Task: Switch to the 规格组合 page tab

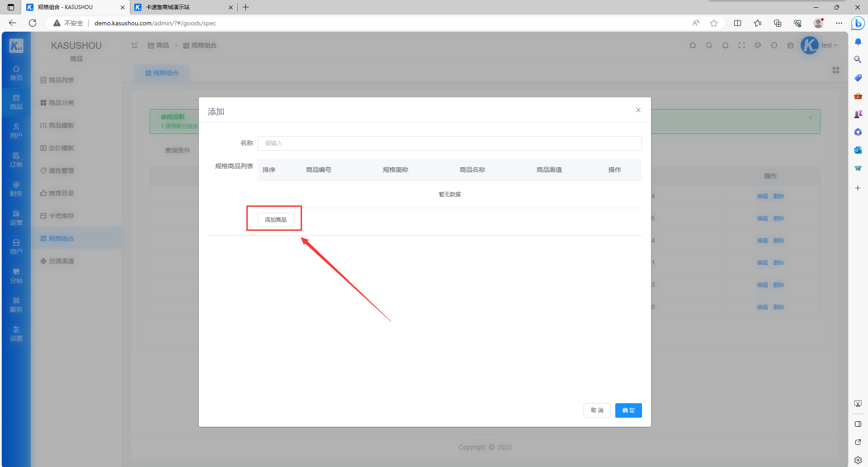Action: (x=162, y=73)
